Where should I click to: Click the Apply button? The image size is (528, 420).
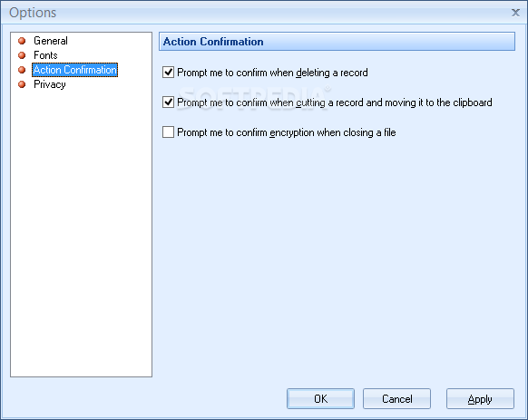480,399
